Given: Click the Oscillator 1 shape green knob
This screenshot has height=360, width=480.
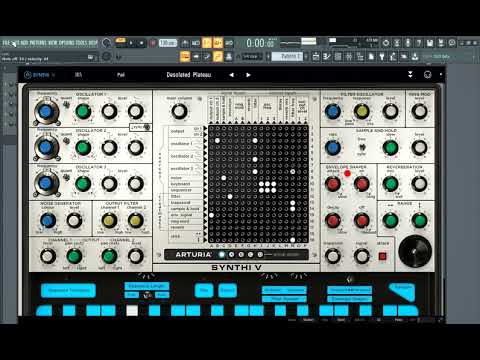Looking at the screenshot, I should click(x=83, y=111).
